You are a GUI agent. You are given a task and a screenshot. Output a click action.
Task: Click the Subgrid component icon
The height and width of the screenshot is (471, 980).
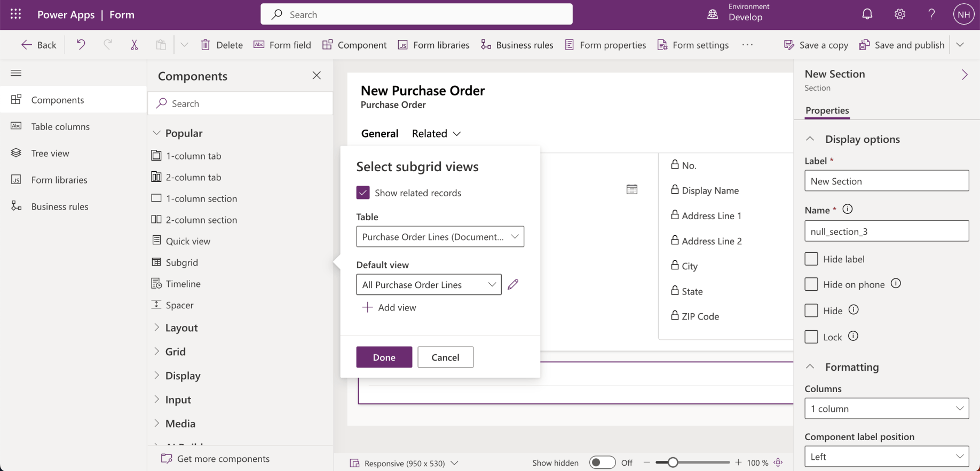(156, 262)
